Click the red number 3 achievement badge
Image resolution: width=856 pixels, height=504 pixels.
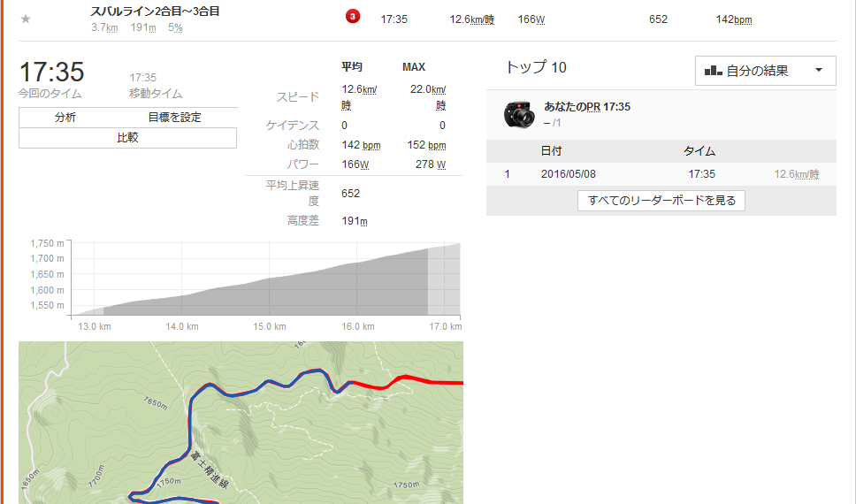tap(353, 17)
